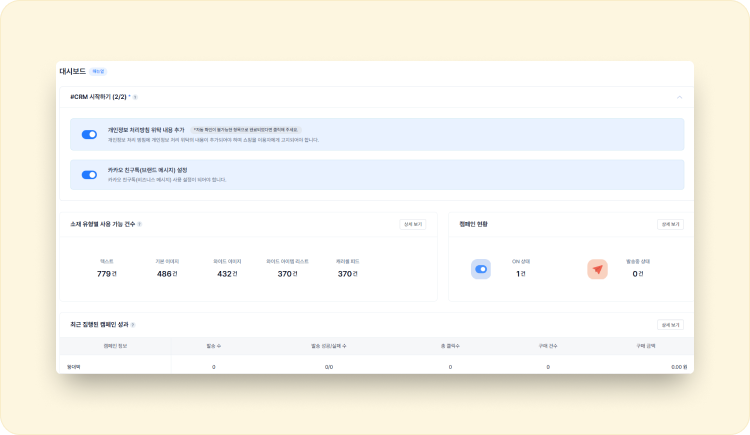Viewport: 750px width, 435px height.
Task: Click the blue badge next to 대시보드 title
Action: tap(98, 72)
